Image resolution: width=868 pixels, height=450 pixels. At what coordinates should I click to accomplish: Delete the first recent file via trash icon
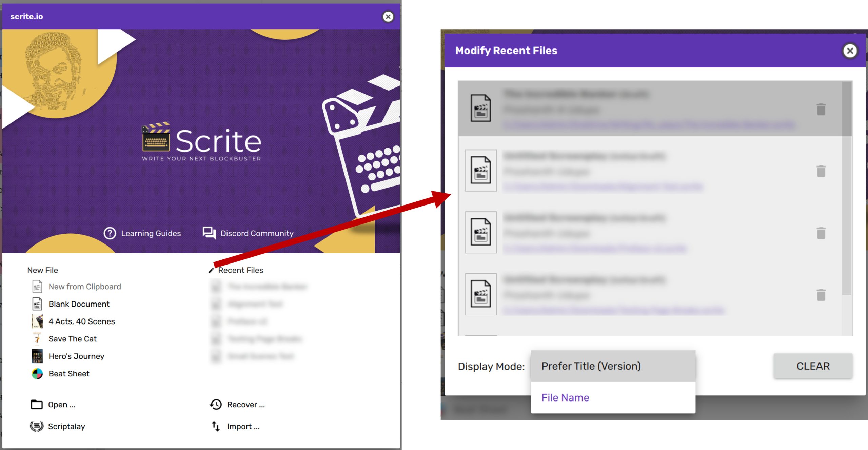click(821, 109)
